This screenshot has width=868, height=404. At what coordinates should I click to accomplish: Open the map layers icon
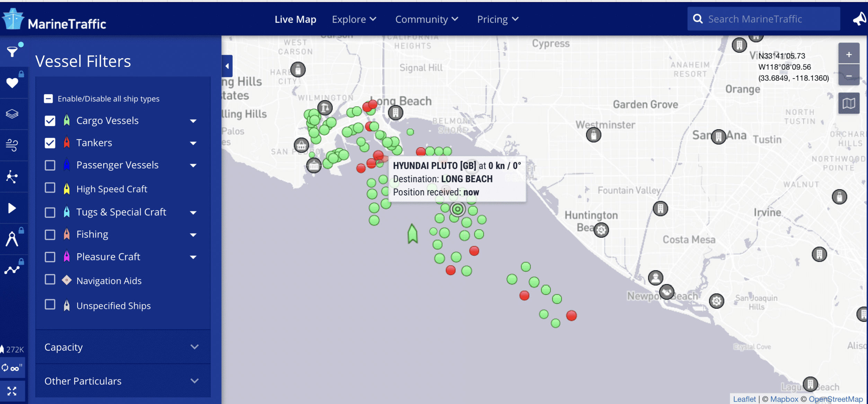click(x=12, y=114)
